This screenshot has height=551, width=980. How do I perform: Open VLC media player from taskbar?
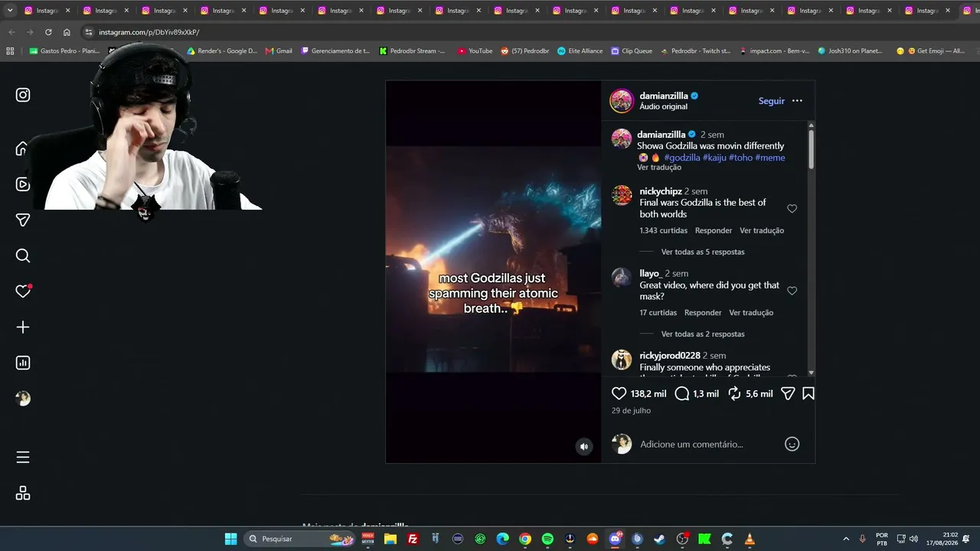pyautogui.click(x=750, y=539)
